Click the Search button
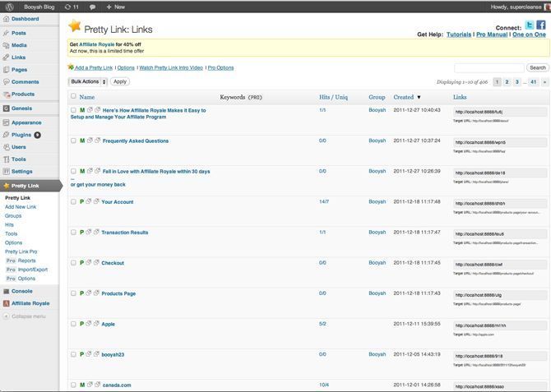Viewport: 551px width, 392px height. pos(538,67)
